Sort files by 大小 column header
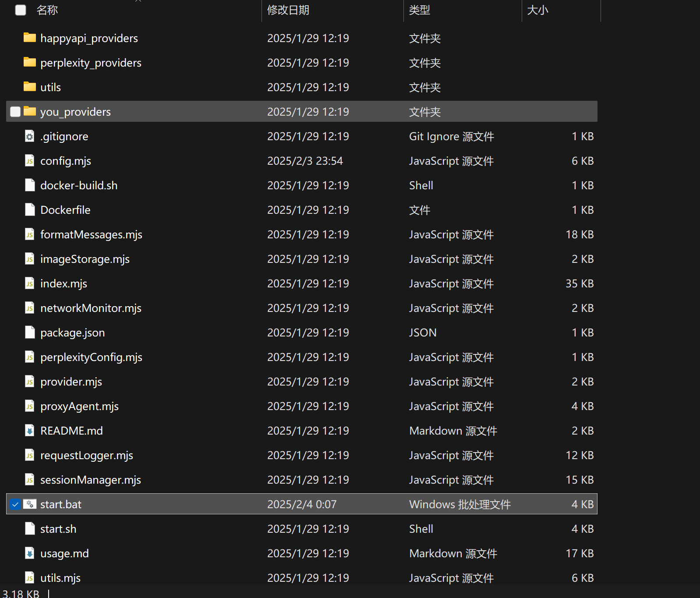The image size is (700, 598). (x=537, y=10)
